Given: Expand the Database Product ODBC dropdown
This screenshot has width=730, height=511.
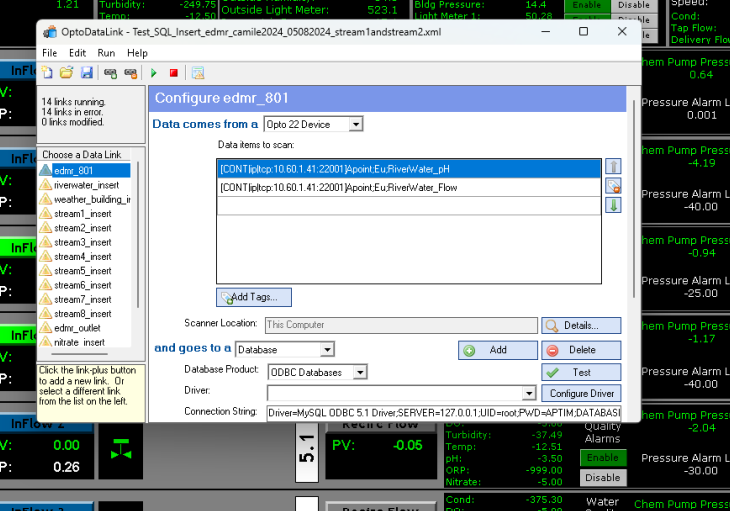Looking at the screenshot, I should pyautogui.click(x=360, y=372).
